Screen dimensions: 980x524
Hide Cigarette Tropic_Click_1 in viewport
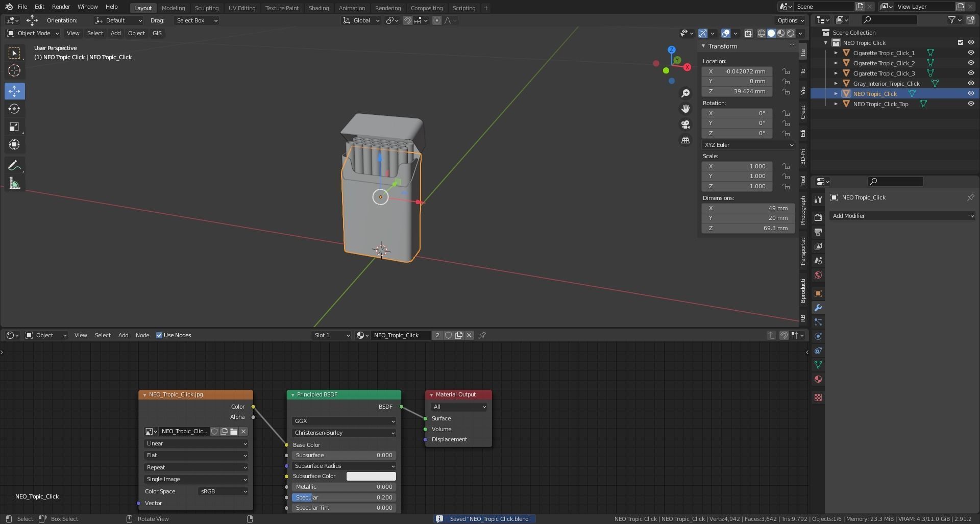[971, 53]
